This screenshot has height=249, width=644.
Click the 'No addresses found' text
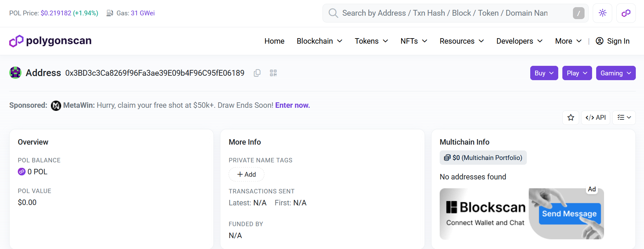[473, 177]
